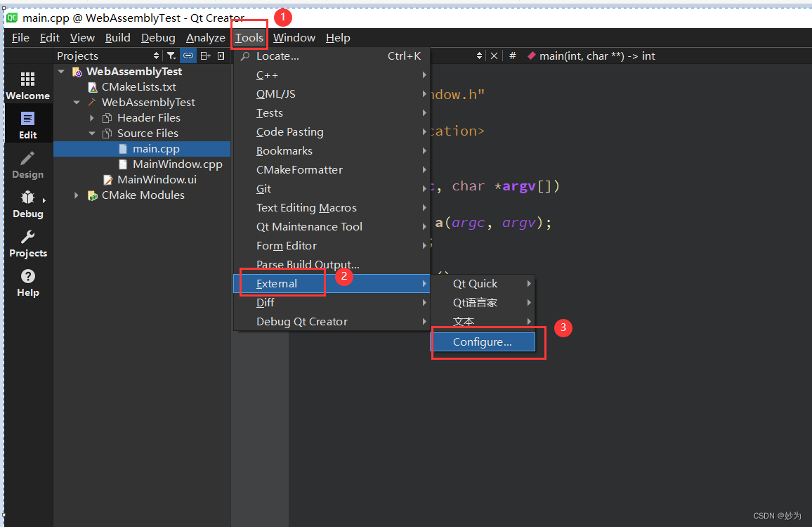Click the CMakeLists.txt file icon

click(x=93, y=87)
